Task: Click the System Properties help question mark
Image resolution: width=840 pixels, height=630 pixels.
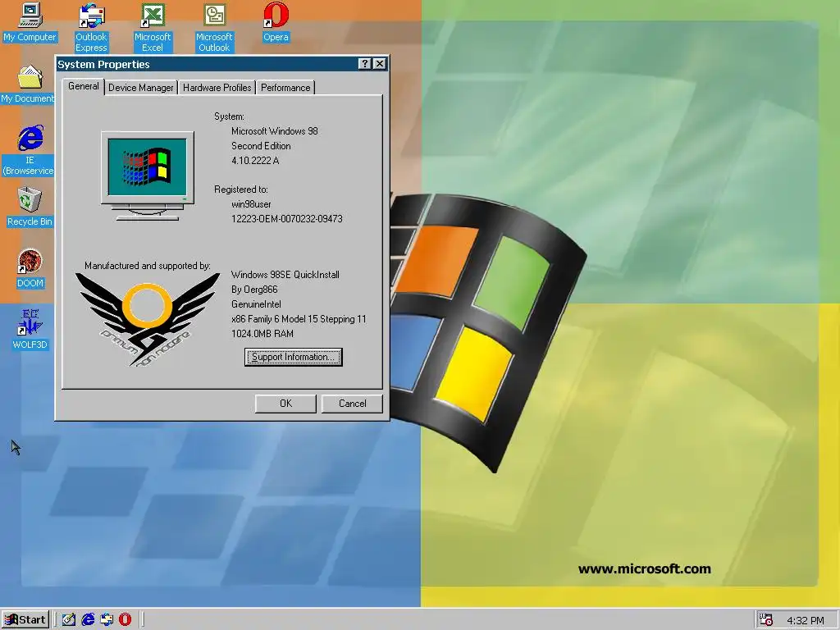Action: coord(364,64)
